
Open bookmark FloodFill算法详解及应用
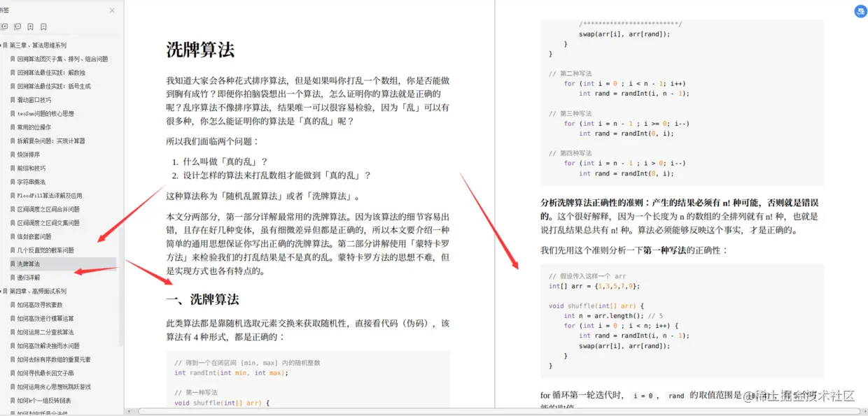tap(50, 196)
